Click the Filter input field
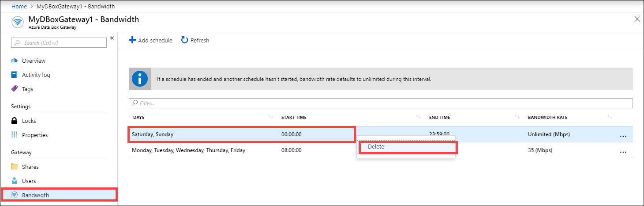The image size is (644, 206). point(381,103)
